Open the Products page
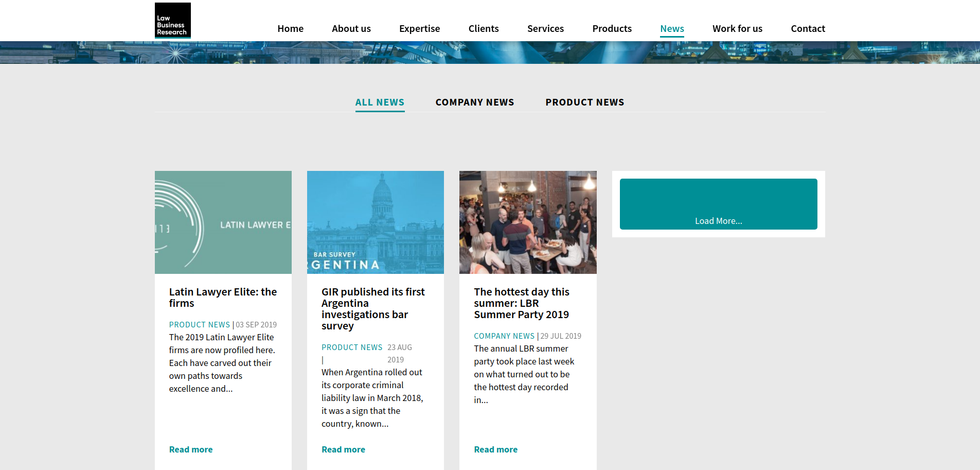Screen dimensions: 980x470 coord(612,29)
